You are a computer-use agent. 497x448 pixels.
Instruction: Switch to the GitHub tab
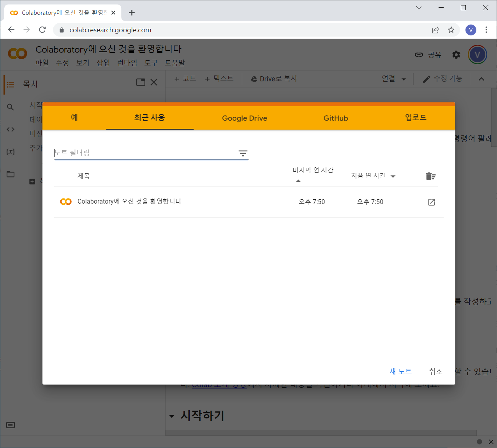[336, 118]
